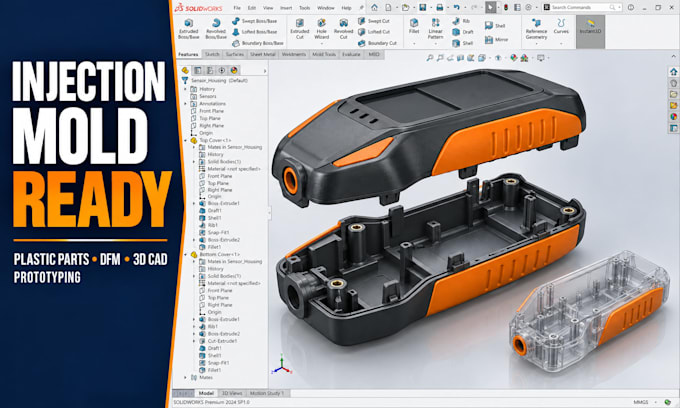Open Edit Appearance in view toolbar
This screenshot has height=408, width=680.
pos(513,58)
